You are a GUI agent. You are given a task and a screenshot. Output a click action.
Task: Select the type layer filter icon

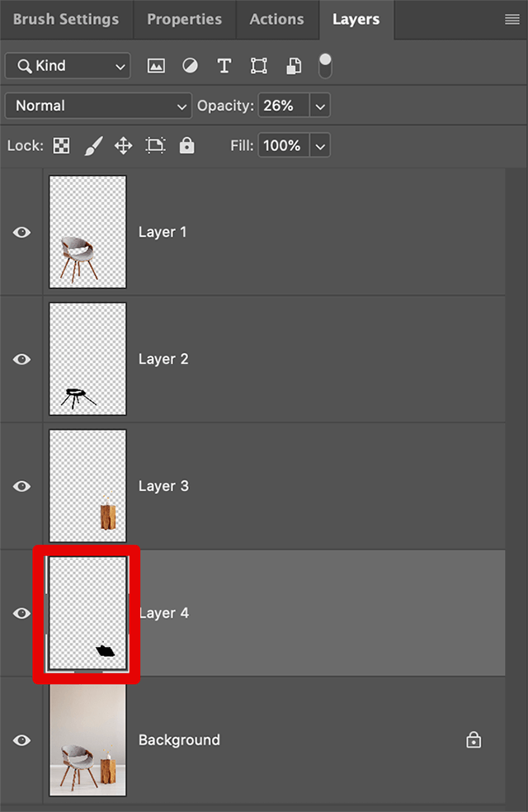224,65
